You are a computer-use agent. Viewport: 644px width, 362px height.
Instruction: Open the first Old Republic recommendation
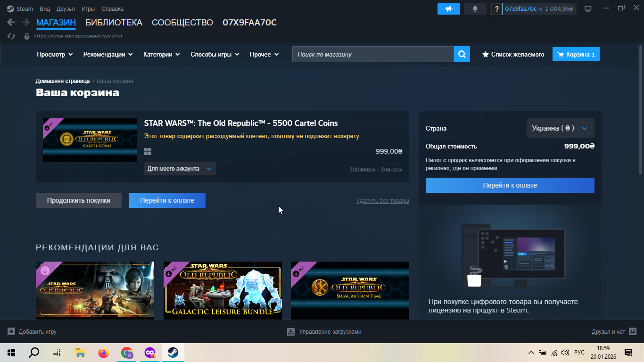click(x=95, y=290)
